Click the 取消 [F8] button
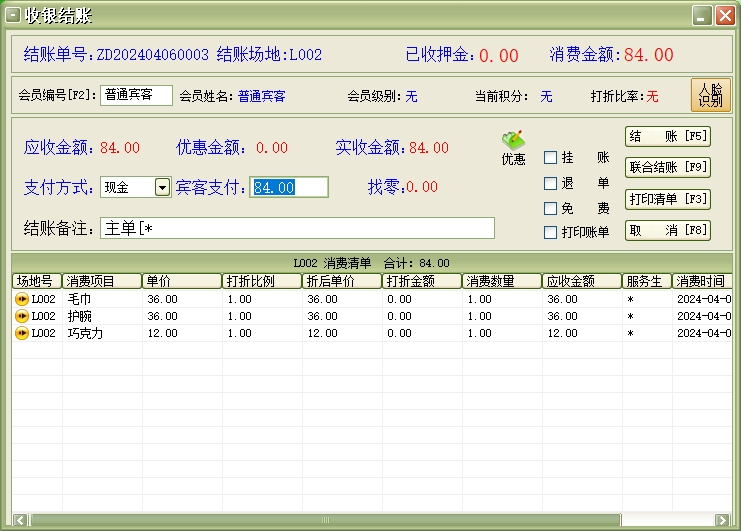 point(667,230)
